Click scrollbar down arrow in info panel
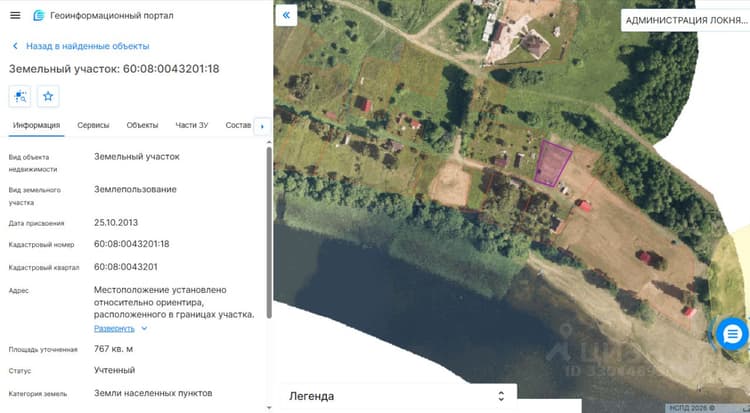The image size is (750, 413). point(269,408)
